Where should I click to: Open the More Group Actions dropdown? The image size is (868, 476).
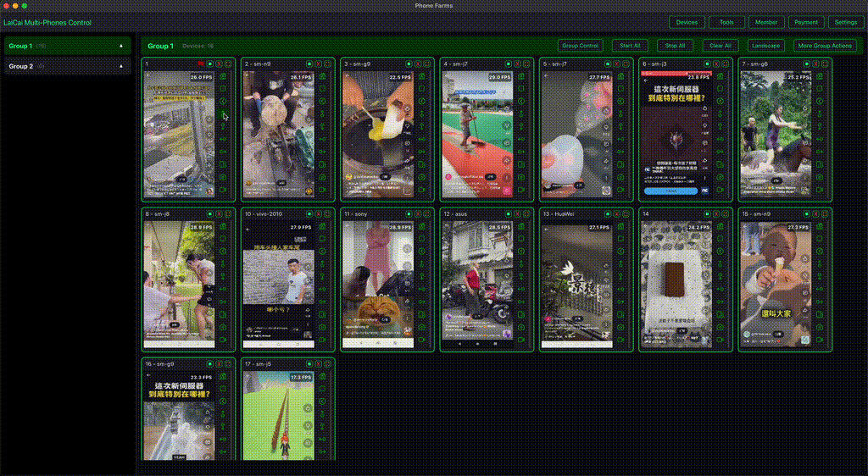click(825, 46)
